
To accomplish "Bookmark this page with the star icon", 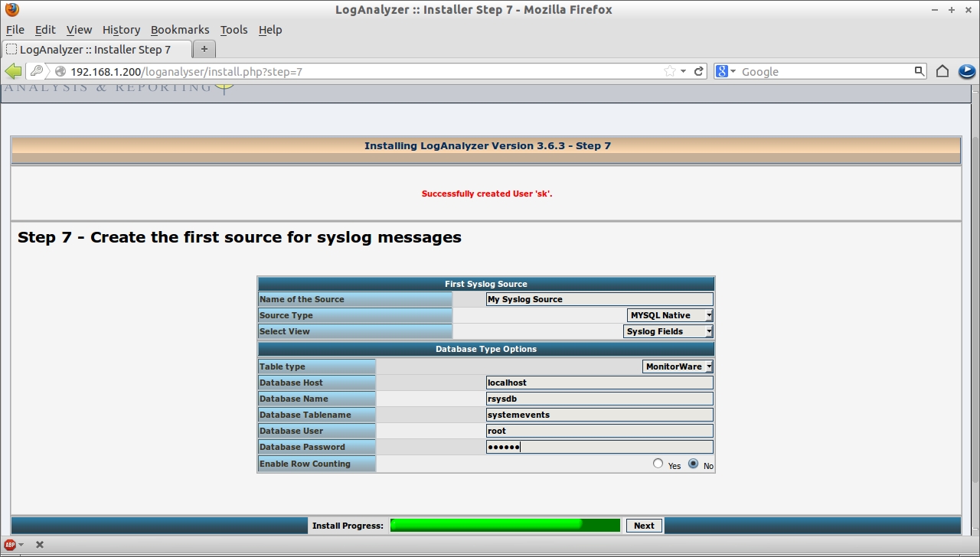I will [670, 71].
